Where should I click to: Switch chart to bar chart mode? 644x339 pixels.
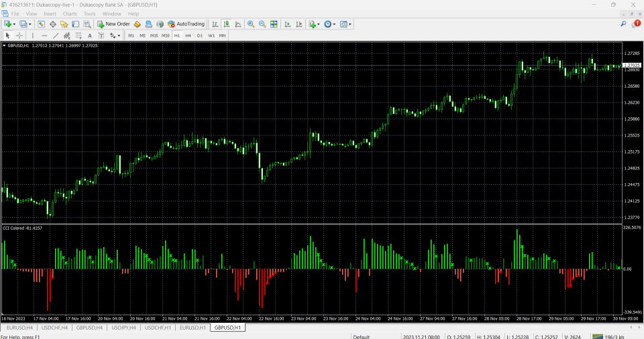(x=215, y=24)
